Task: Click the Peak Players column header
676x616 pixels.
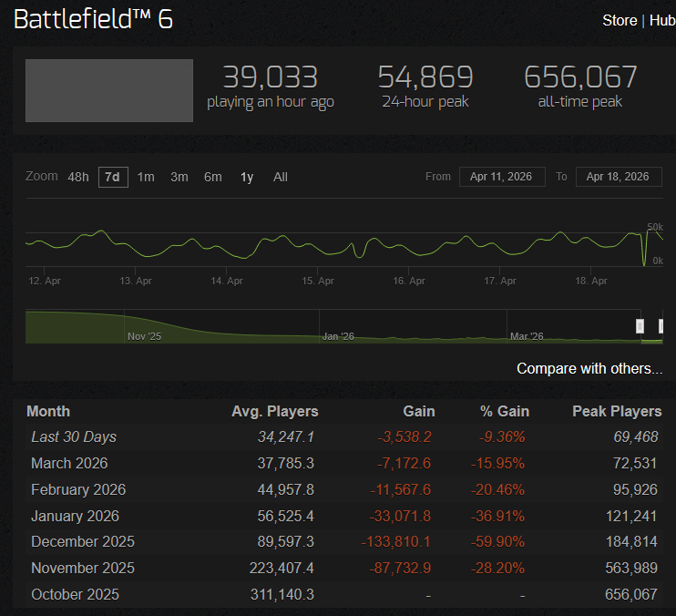Action: [617, 411]
